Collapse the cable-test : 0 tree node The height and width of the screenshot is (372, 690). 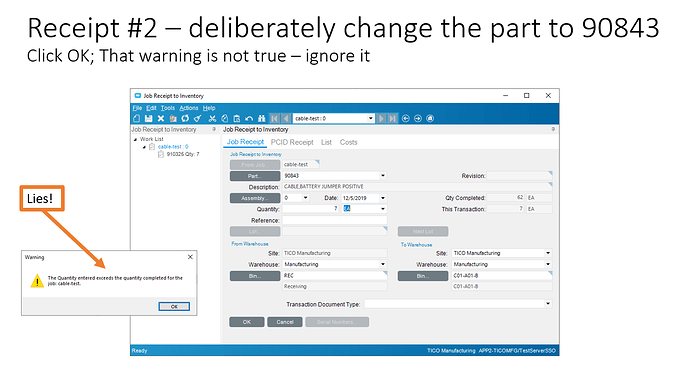tap(144, 147)
